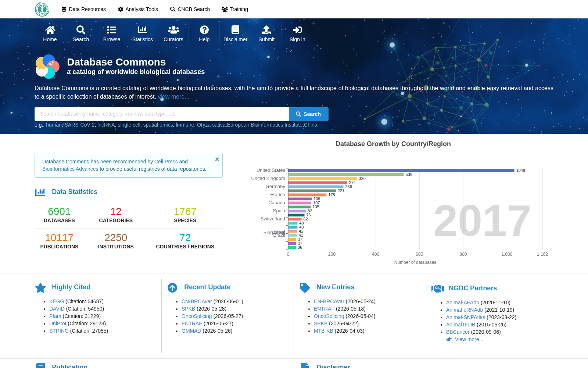Click the 6901 Databases statistic

(x=59, y=215)
